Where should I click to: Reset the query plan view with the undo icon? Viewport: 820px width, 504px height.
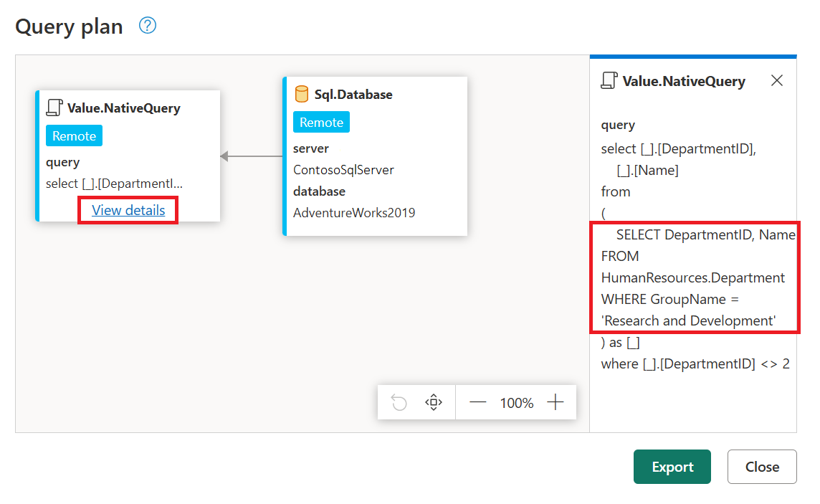pos(399,402)
